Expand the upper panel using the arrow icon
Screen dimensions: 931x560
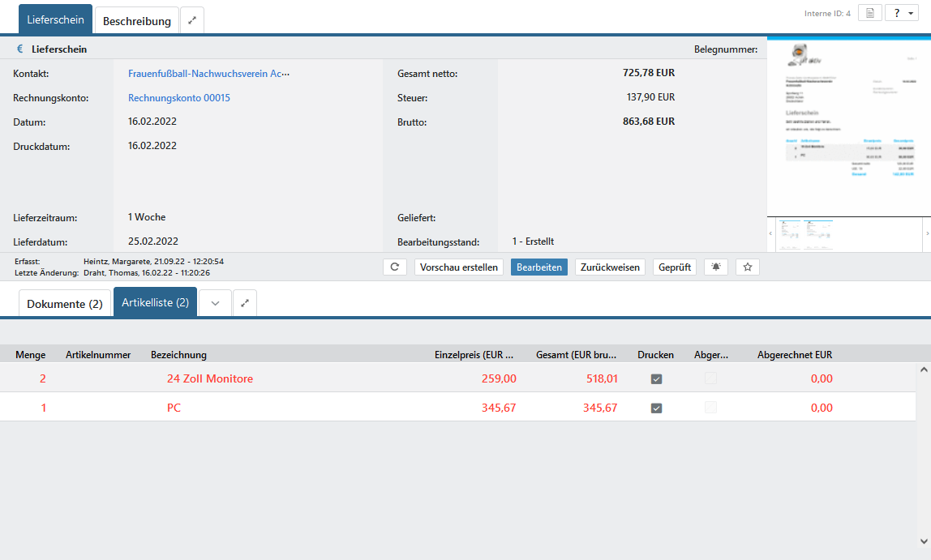click(192, 20)
